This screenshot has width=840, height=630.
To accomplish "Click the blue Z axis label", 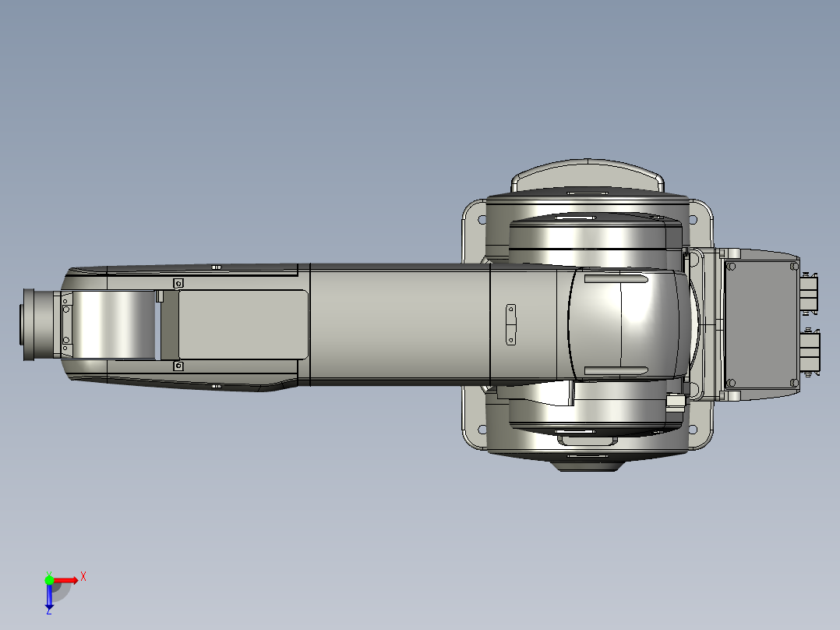I will 48,612.
